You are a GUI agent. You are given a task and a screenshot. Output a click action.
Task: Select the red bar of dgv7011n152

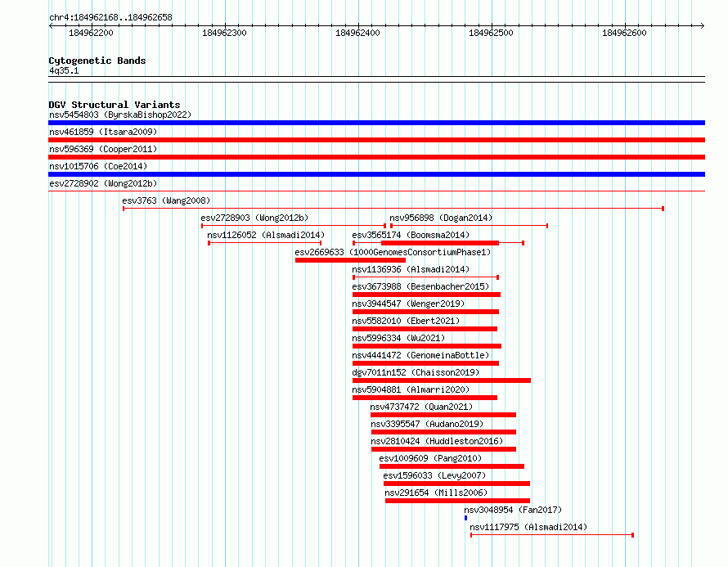pyautogui.click(x=442, y=380)
